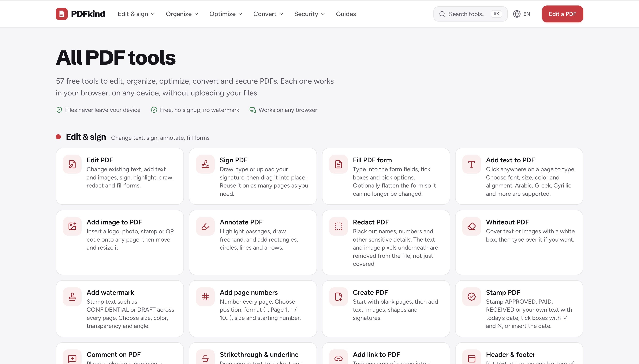Open the Guides page
639x364 pixels.
pyautogui.click(x=346, y=14)
